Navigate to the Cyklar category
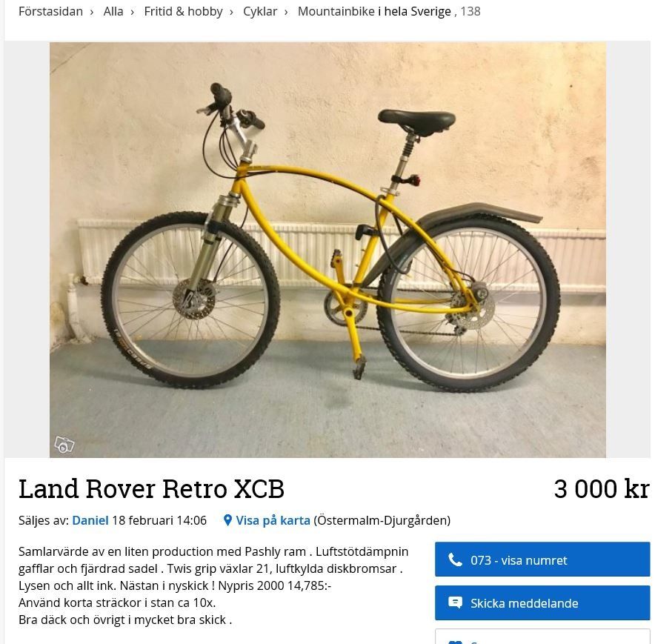 [x=260, y=11]
